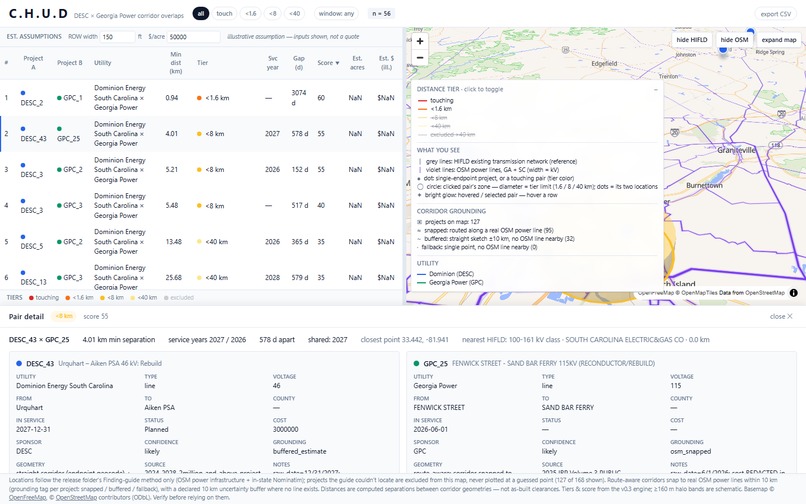This screenshot has height=504, width=806.
Task: Toggle 'touching' tier in map legend
Action: [436, 101]
